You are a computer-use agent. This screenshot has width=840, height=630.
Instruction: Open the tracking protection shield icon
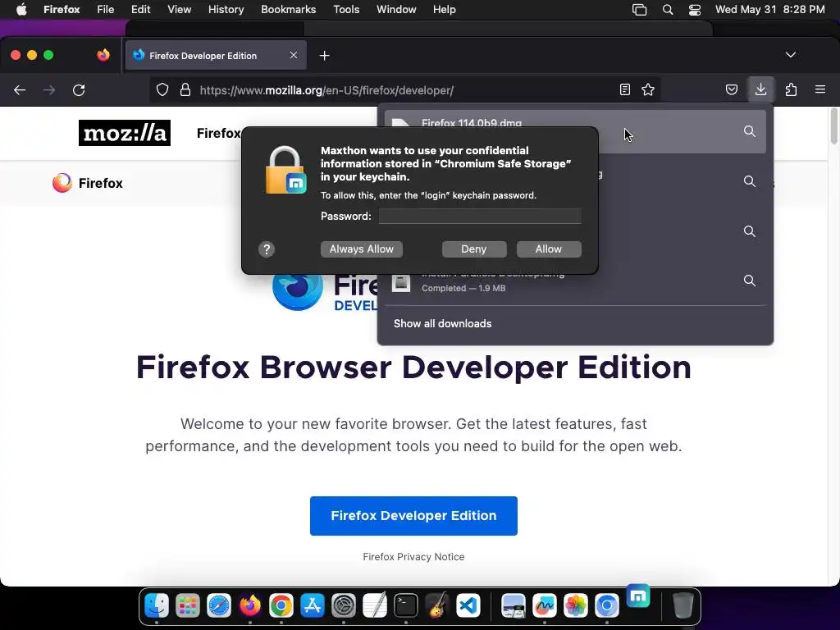click(x=162, y=90)
